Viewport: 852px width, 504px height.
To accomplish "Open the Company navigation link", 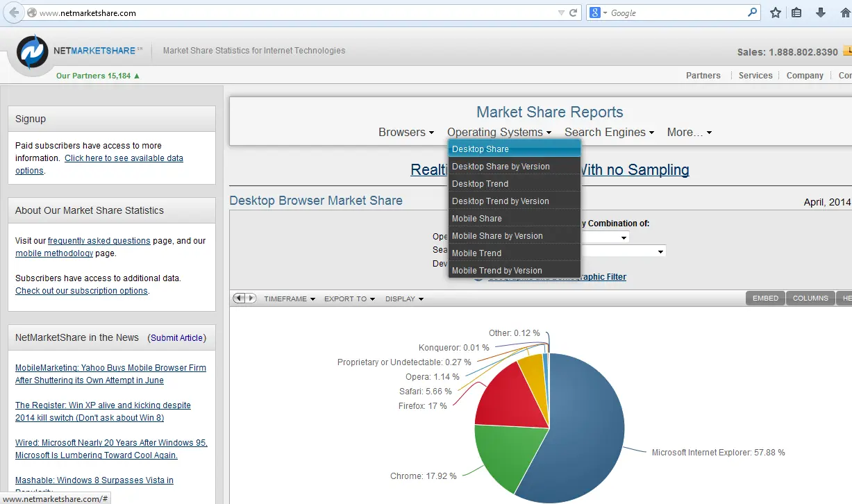I will coord(805,76).
